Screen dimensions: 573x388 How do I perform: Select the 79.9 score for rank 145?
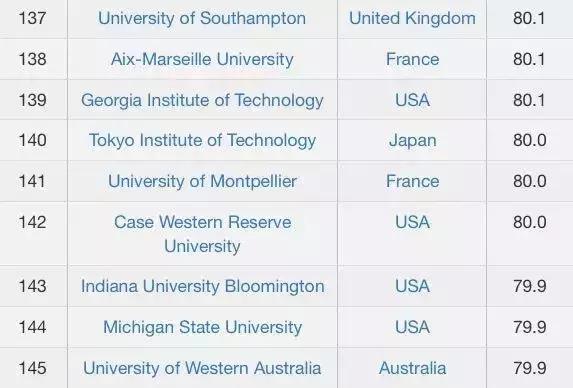[530, 368]
